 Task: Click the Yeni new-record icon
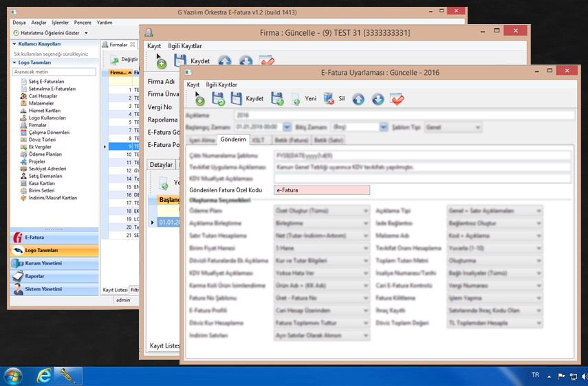point(296,99)
